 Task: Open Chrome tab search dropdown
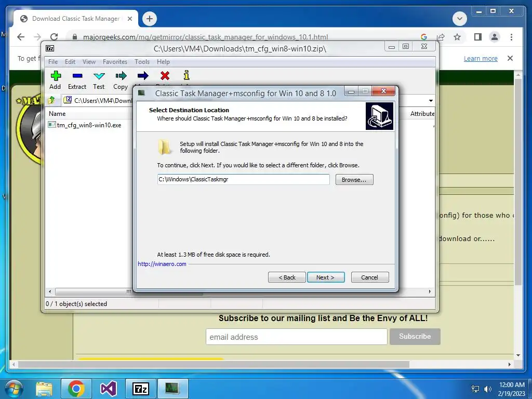pyautogui.click(x=460, y=19)
